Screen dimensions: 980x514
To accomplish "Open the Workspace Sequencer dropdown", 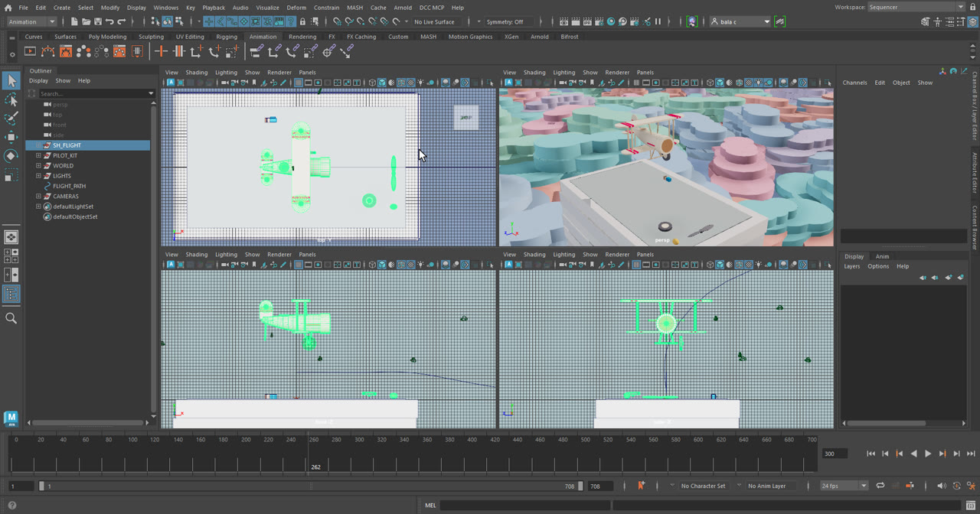I will pyautogui.click(x=916, y=7).
